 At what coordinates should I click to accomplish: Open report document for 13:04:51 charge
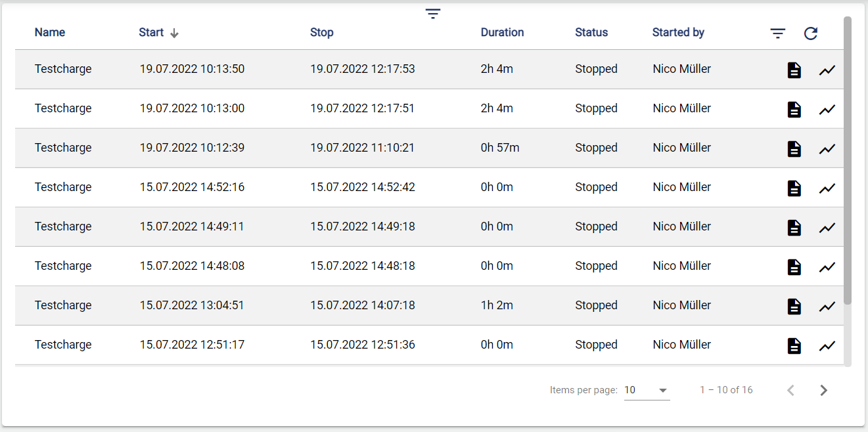794,307
